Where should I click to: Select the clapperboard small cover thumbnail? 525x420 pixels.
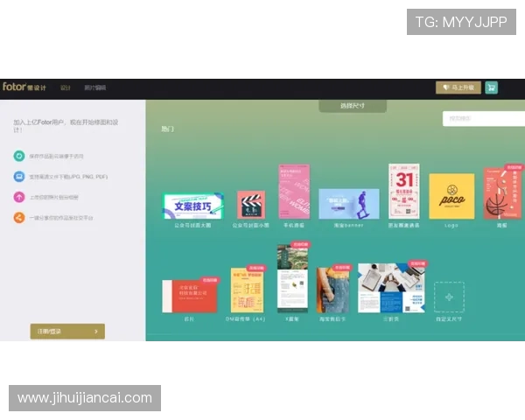(251, 205)
